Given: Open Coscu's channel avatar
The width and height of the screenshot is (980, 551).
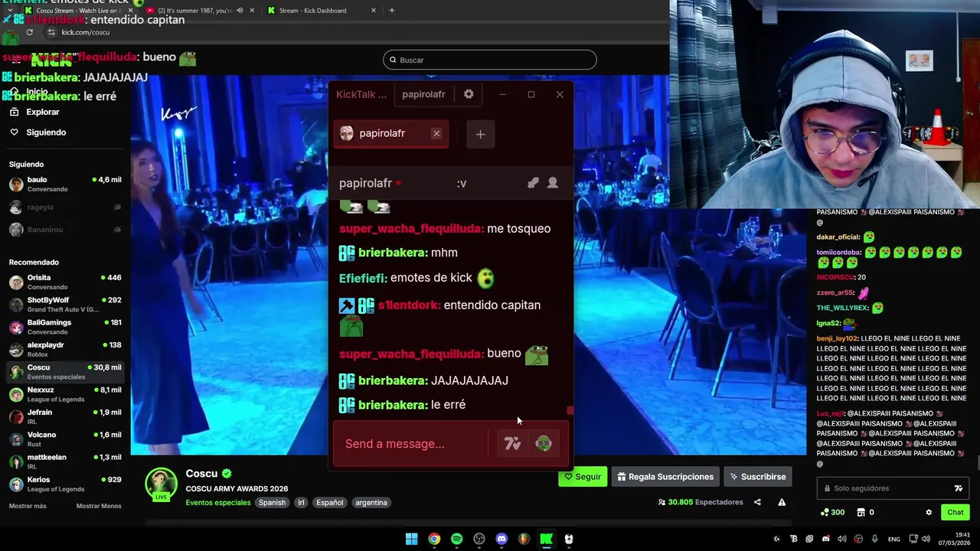Looking at the screenshot, I should 161,484.
